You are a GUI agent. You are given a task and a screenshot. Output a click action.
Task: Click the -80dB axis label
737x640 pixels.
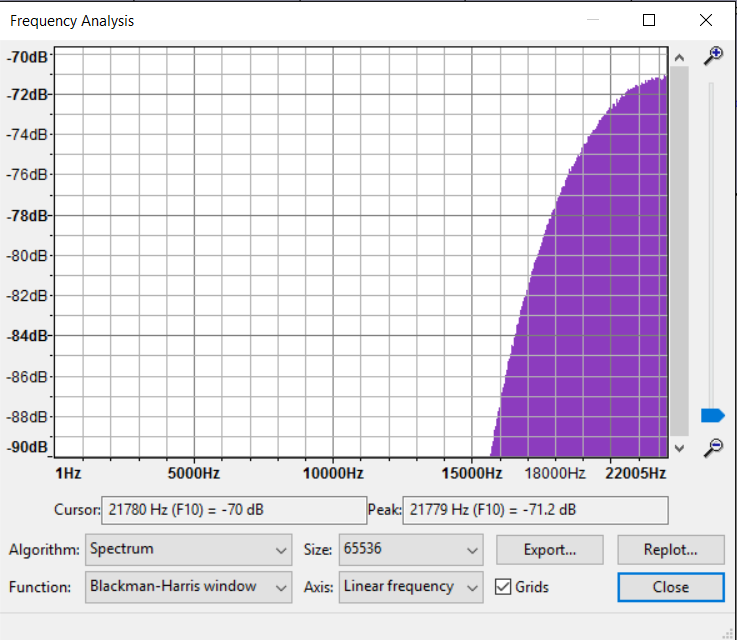pos(27,256)
